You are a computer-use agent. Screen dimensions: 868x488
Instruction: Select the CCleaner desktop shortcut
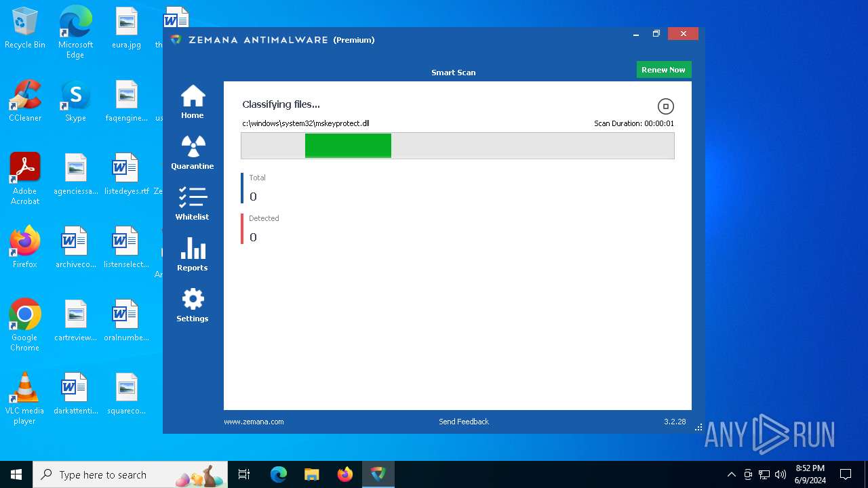coord(25,102)
